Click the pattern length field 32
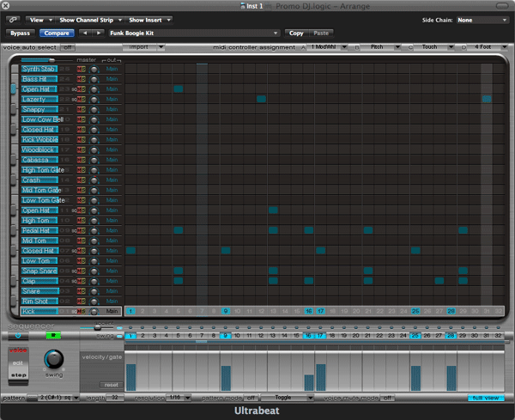This screenshot has height=420, width=515. (115, 398)
